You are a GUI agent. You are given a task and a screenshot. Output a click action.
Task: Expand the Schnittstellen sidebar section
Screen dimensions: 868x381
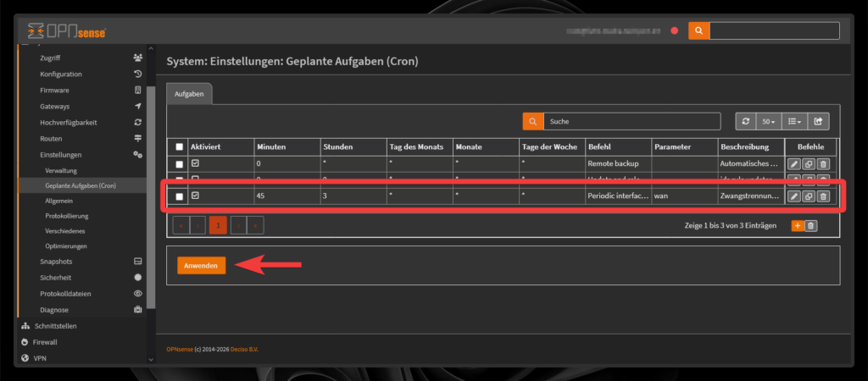coord(58,326)
